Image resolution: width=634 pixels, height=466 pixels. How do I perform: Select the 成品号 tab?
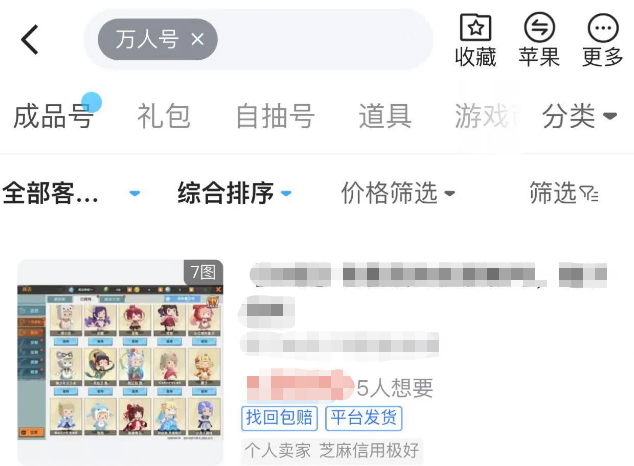pyautogui.click(x=53, y=116)
